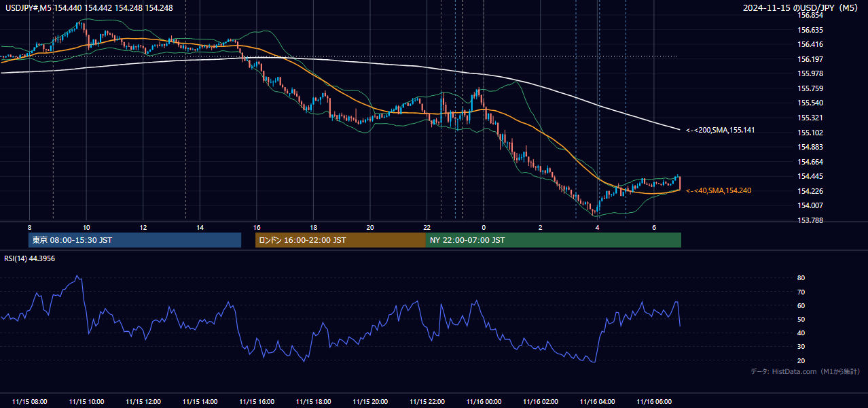
Task: Click the RSI scale value 80
Action: click(801, 278)
